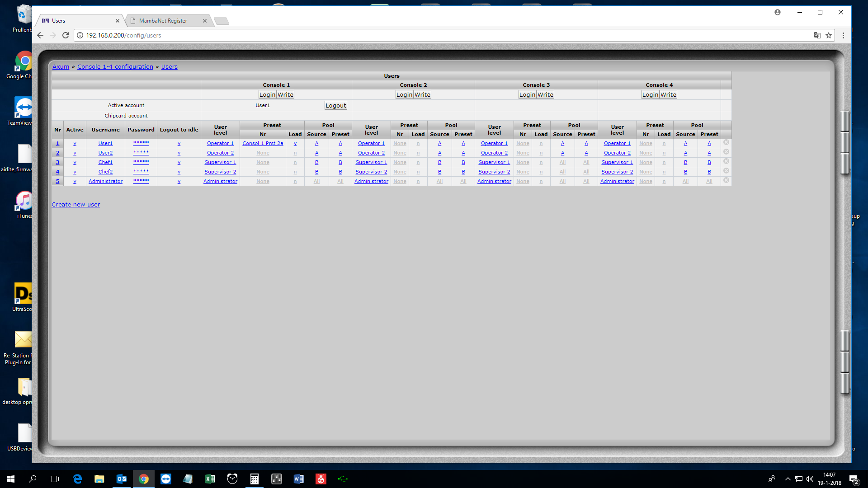Screen dimensions: 868x488
Task: Click the Create new user link
Action: 75,205
